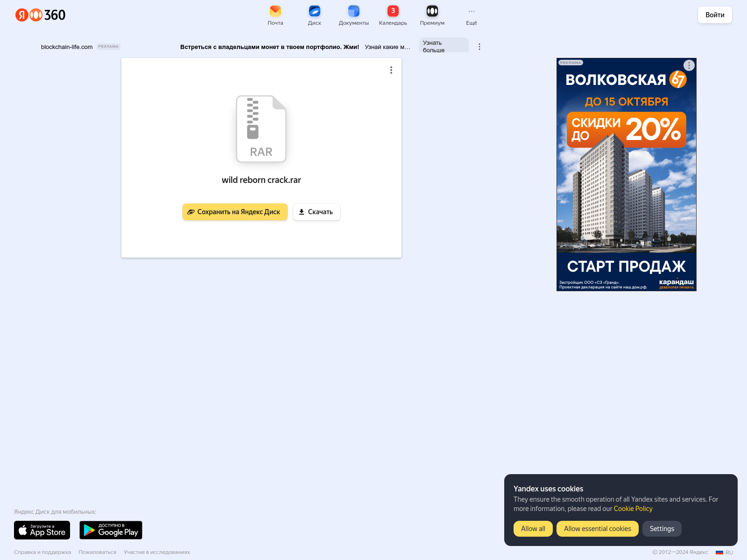747x560 pixels.
Task: Open the top banner ad options menu
Action: pyautogui.click(x=479, y=47)
